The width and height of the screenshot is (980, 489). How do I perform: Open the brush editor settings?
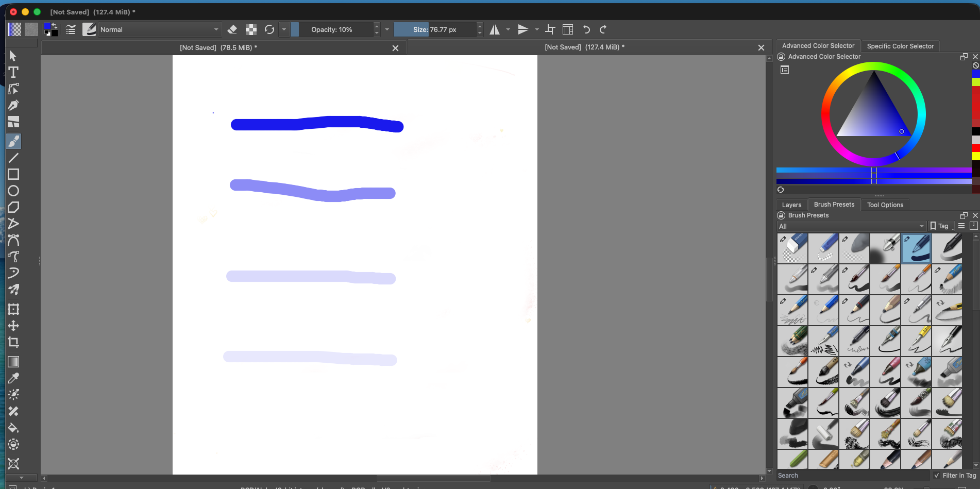click(71, 29)
